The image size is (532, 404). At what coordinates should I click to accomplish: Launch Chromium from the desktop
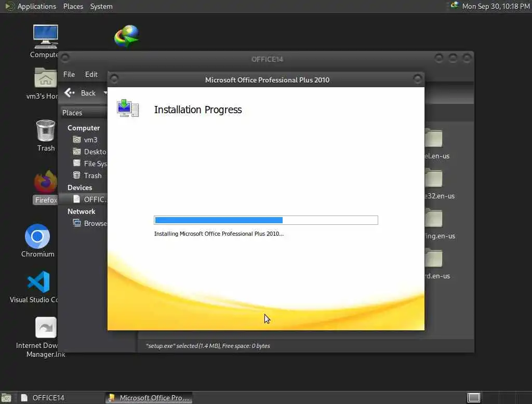pos(37,236)
